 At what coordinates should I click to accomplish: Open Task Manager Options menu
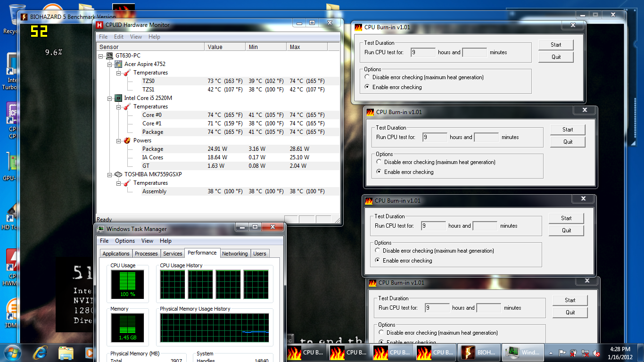[x=125, y=241]
